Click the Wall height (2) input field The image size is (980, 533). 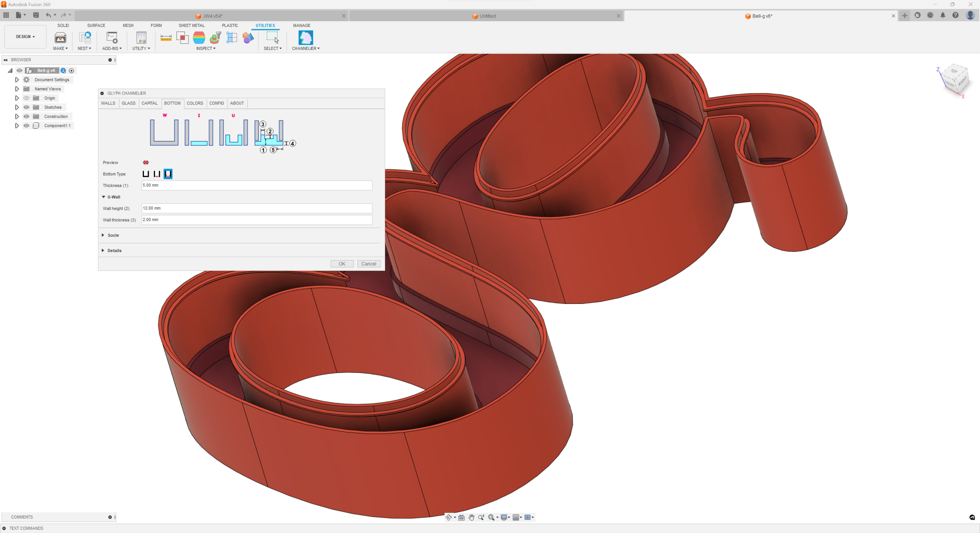(256, 208)
